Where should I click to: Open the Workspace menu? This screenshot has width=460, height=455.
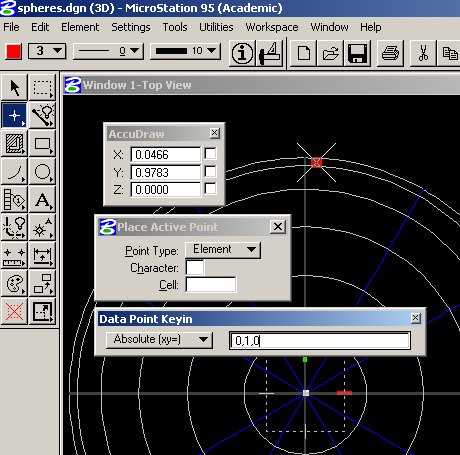pyautogui.click(x=272, y=27)
